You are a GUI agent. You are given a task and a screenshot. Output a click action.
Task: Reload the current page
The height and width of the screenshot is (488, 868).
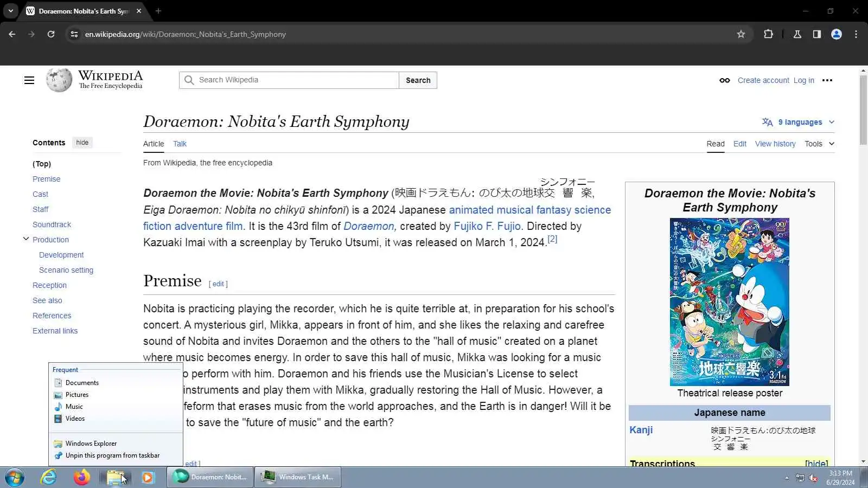[51, 34]
